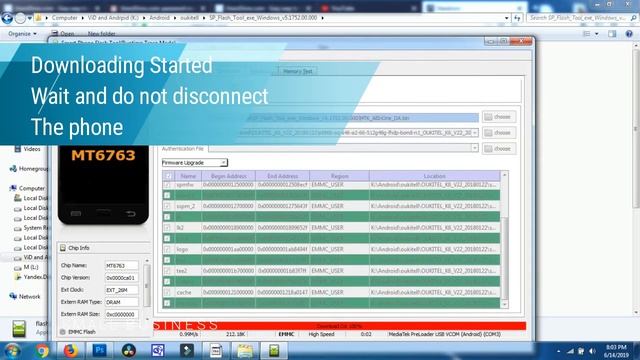Open Windows Explorer folder icon in taskbar
Image resolution: width=640 pixels, height=360 pixels.
[244, 351]
